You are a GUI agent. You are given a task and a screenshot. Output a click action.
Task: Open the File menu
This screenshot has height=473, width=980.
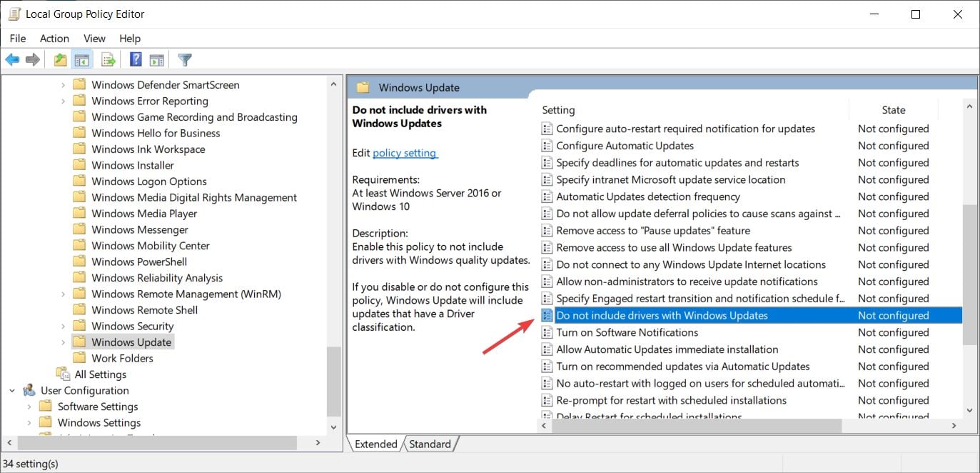click(18, 39)
